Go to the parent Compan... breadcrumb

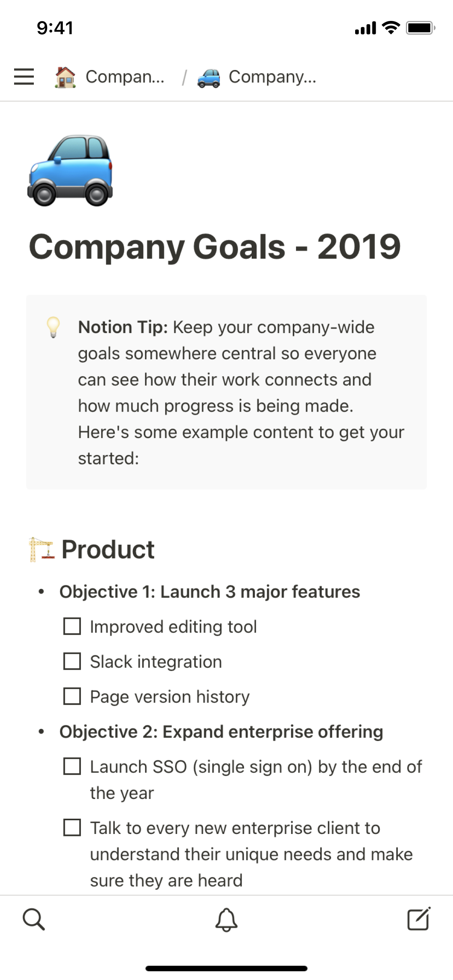[x=125, y=77]
